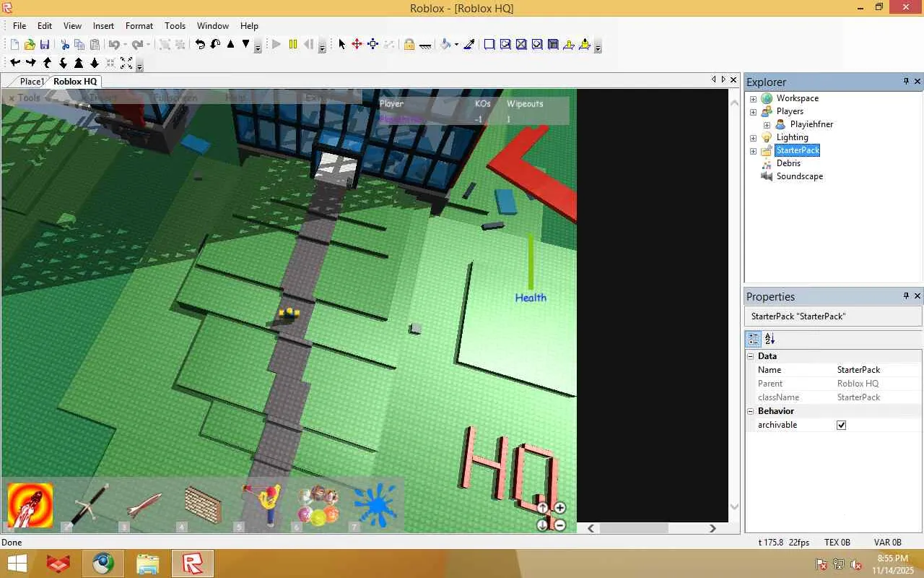Open the Tools menu
This screenshot has height=578, width=924.
click(x=175, y=25)
